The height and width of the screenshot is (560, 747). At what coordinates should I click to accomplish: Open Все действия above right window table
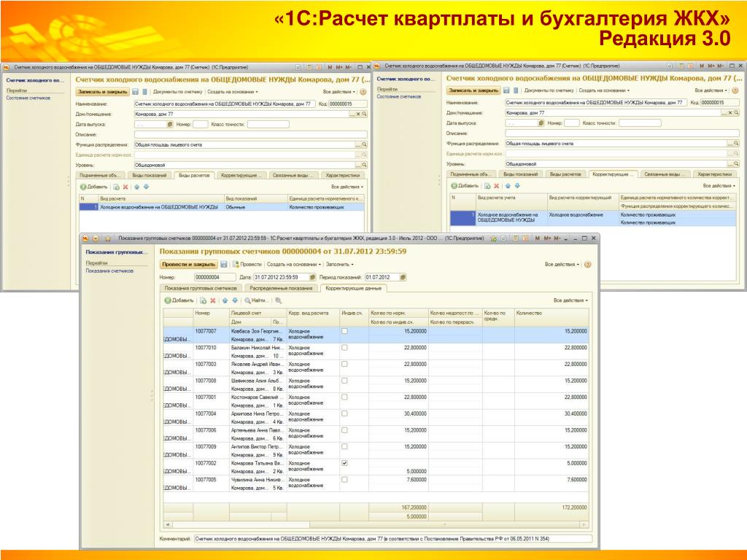pos(719,186)
